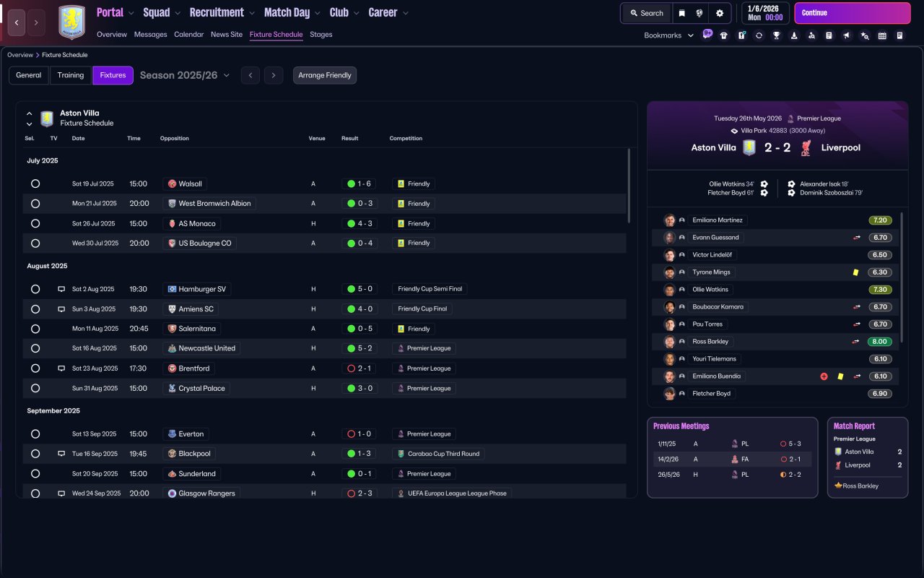Click the TV icon on Blackpool row

pos(61,454)
